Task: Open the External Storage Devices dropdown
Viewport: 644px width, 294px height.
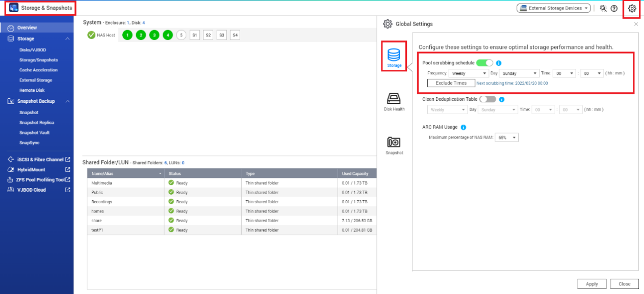Action: (x=553, y=8)
